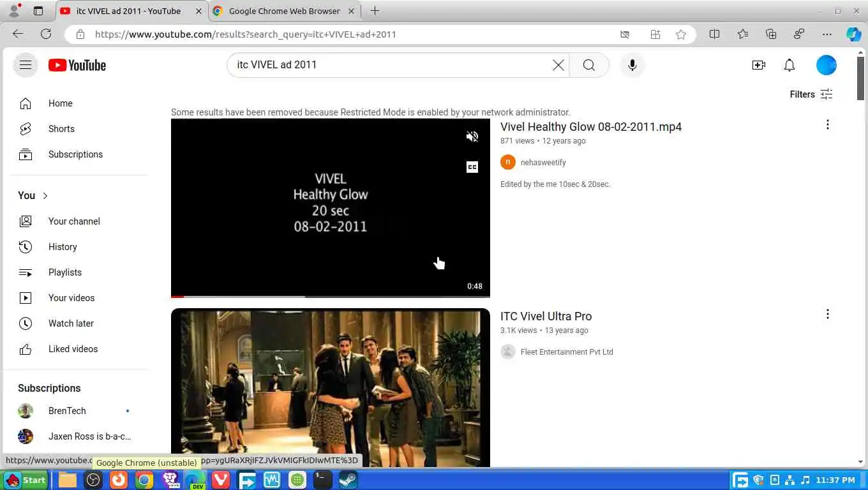The width and height of the screenshot is (868, 490).
Task: Open the browser profile icon
Action: (x=14, y=11)
